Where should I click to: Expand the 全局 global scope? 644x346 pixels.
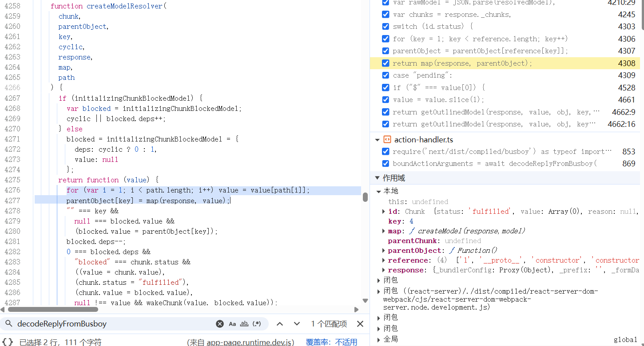click(379, 339)
